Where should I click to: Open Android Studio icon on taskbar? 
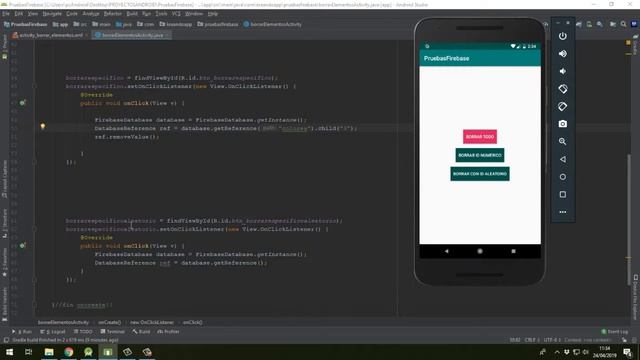(88, 352)
